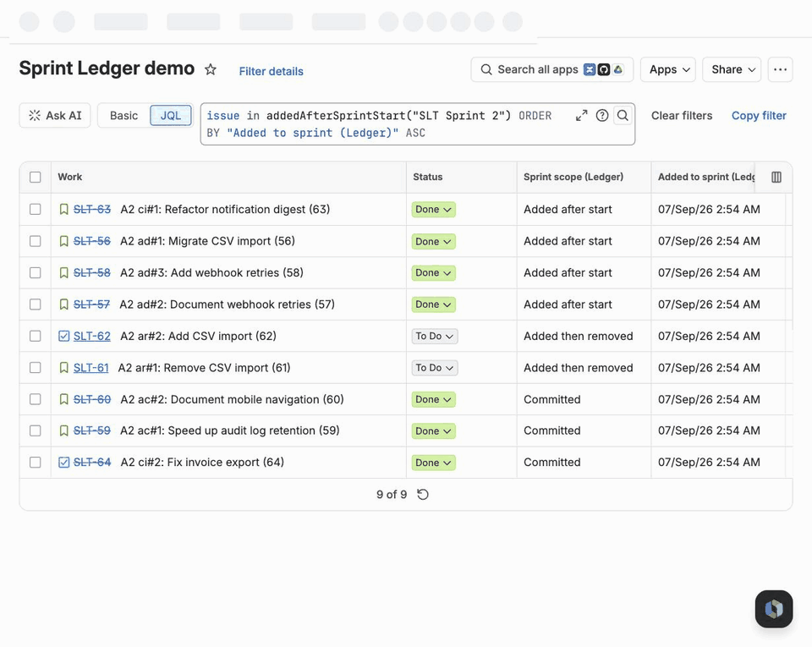812x647 pixels.
Task: Open Done status dropdown for SLT-56
Action: click(433, 241)
